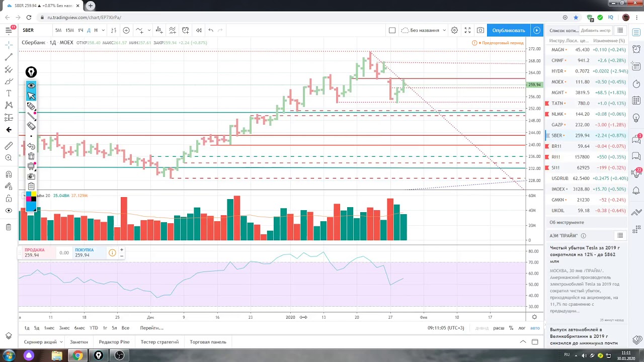Select the Д daily timeframe
This screenshot has width=644, height=362.
tap(89, 30)
